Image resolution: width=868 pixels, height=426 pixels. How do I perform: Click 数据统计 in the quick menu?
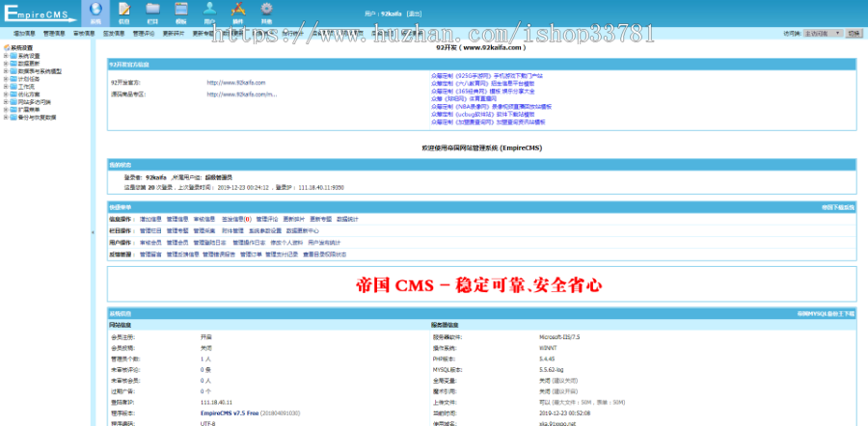[x=347, y=219]
